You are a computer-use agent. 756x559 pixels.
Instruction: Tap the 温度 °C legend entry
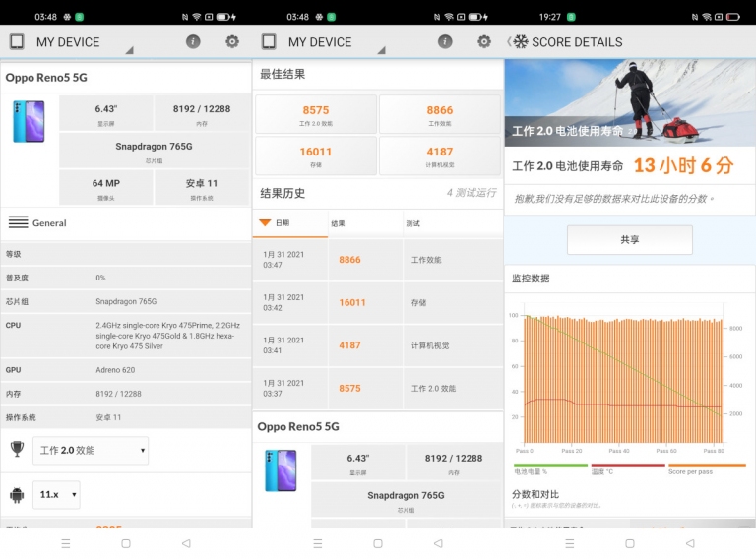628,468
